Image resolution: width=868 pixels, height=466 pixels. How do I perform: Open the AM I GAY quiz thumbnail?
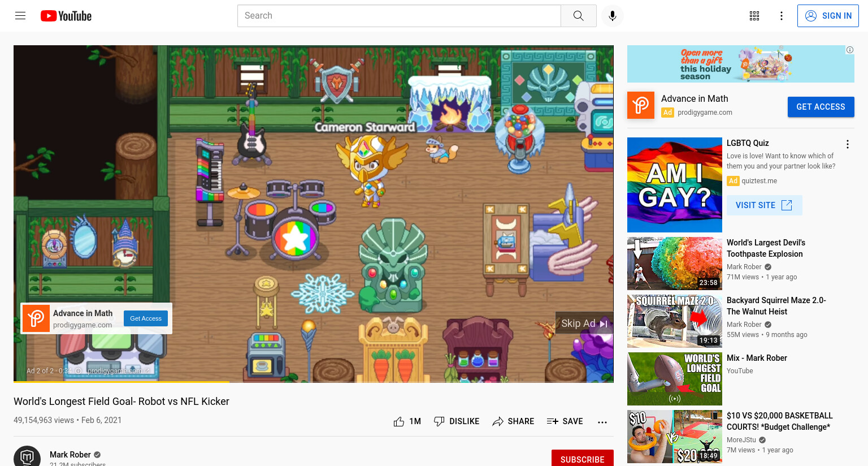pos(675,185)
